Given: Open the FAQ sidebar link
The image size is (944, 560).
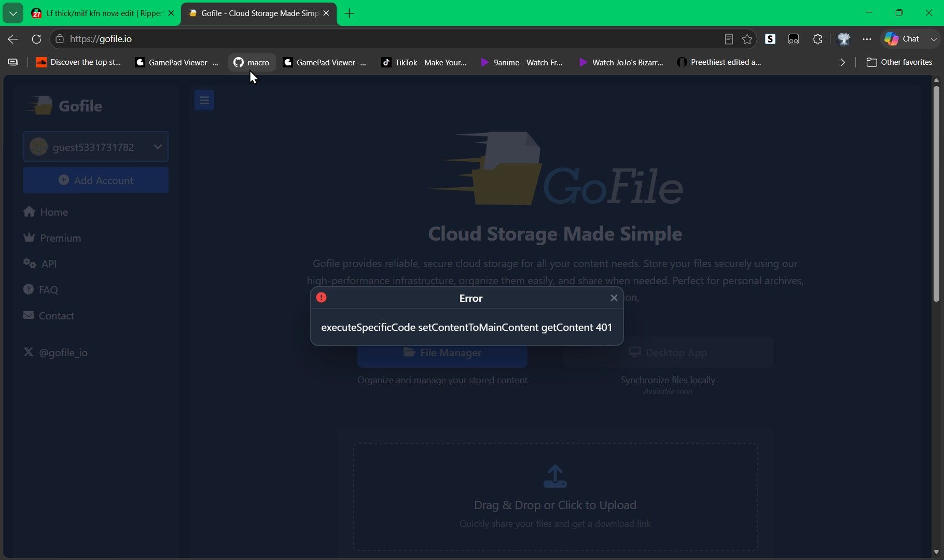Looking at the screenshot, I should 40,290.
